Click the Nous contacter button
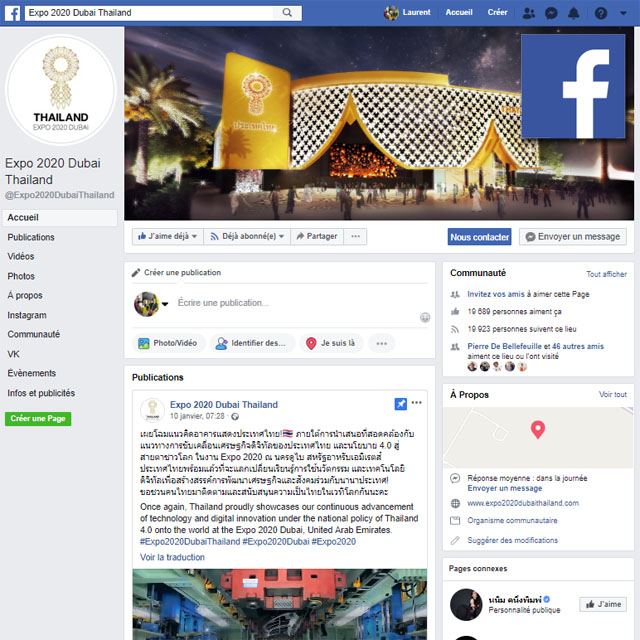Viewport: 640px width, 640px height. pyautogui.click(x=479, y=237)
